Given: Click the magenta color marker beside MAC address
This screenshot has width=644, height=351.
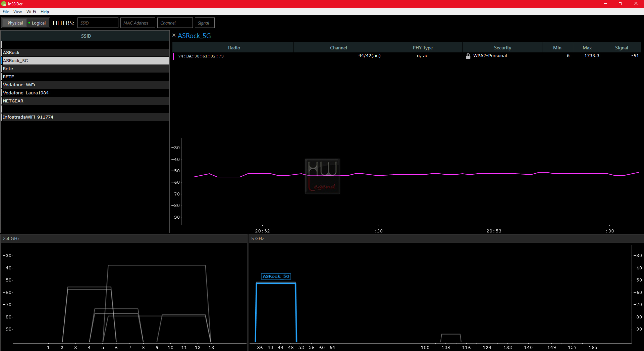Looking at the screenshot, I should click(x=173, y=56).
